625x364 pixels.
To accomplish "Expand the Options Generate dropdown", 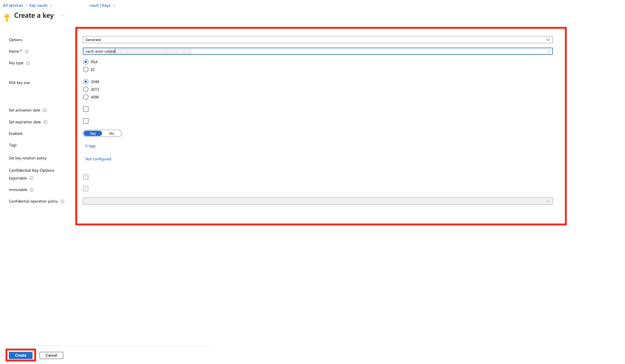I will [548, 39].
